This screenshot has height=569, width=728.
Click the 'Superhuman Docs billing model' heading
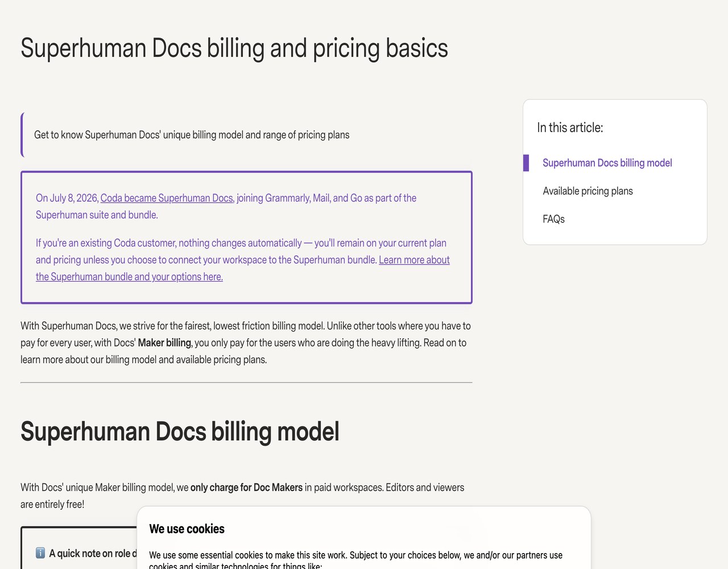180,431
